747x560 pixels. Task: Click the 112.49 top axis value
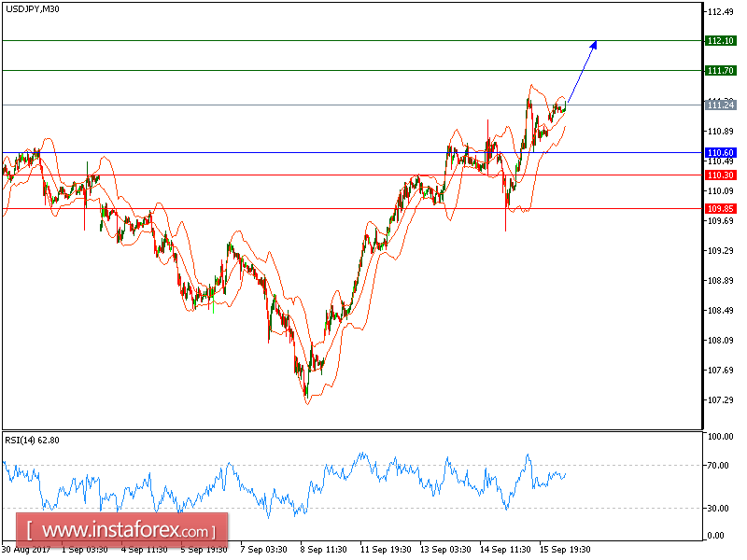coord(719,13)
